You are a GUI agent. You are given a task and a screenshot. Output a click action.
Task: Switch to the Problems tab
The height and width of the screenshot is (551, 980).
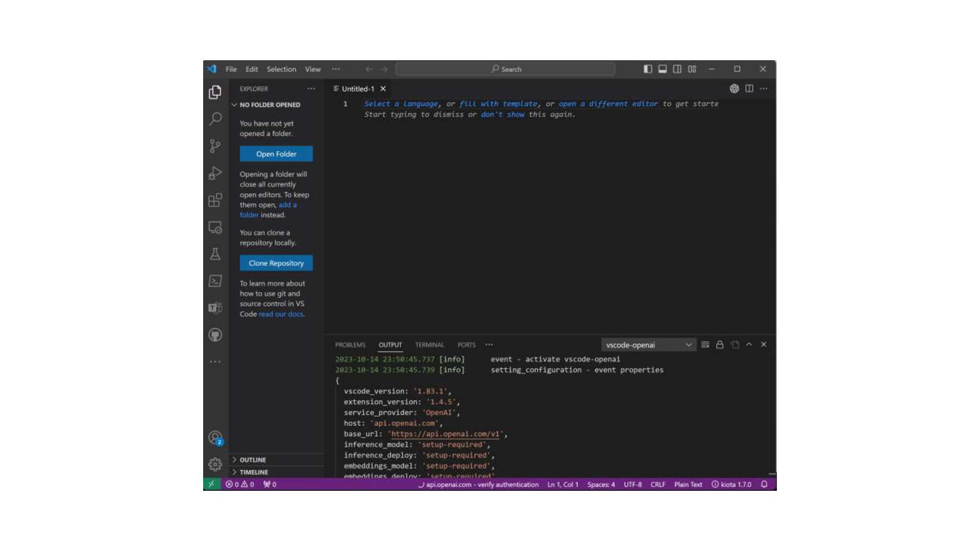click(350, 345)
